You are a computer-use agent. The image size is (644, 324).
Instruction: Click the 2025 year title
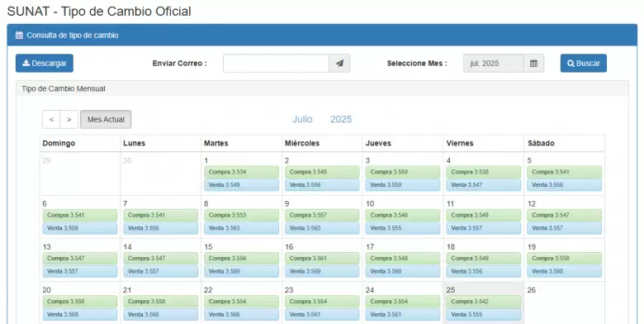(x=341, y=119)
